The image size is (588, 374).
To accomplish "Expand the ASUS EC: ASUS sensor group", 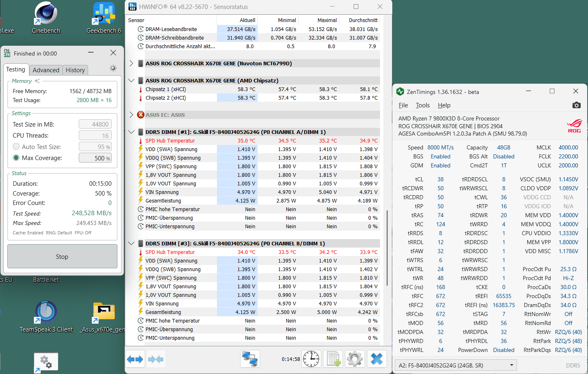I will 131,115.
